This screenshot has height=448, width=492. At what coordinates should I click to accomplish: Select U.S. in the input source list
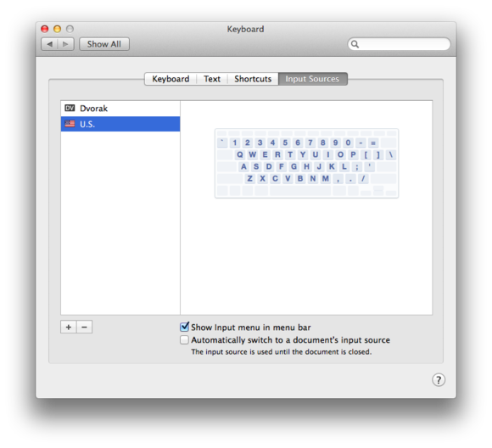[x=120, y=124]
